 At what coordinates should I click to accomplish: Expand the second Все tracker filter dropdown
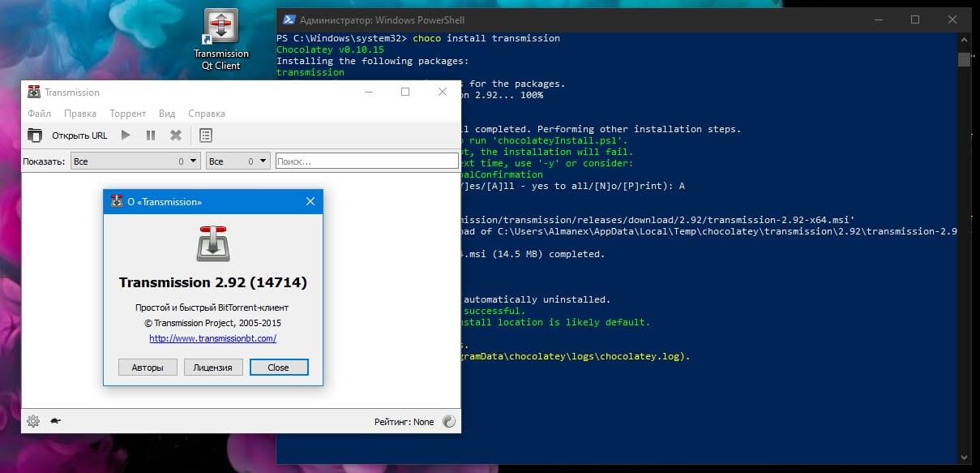click(x=238, y=161)
